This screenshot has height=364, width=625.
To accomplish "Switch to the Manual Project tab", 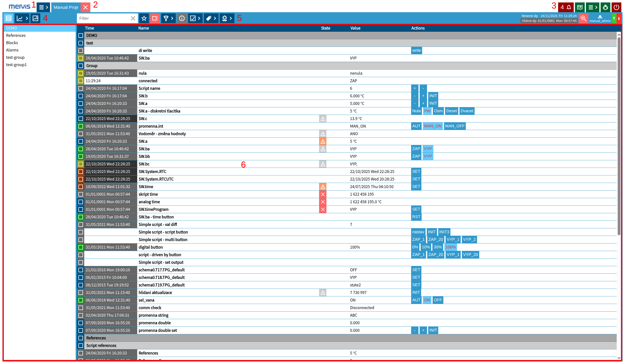I will point(66,7).
